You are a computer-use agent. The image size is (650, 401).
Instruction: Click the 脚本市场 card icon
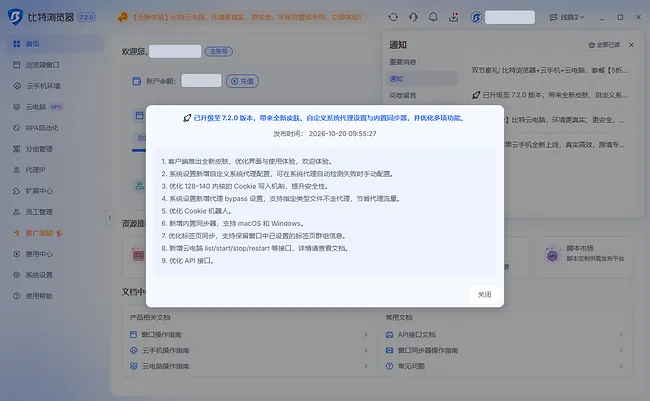552,255
